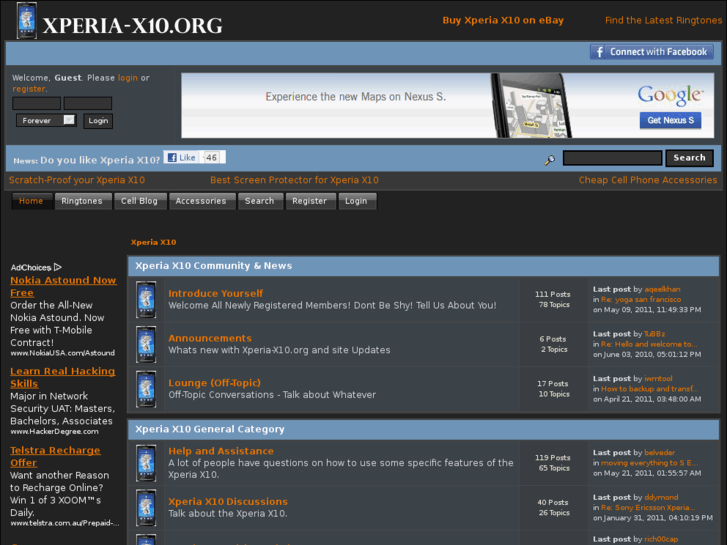The image size is (727, 545).
Task: Click the Nexus S Maps banner ad
Action: pyautogui.click(x=447, y=105)
